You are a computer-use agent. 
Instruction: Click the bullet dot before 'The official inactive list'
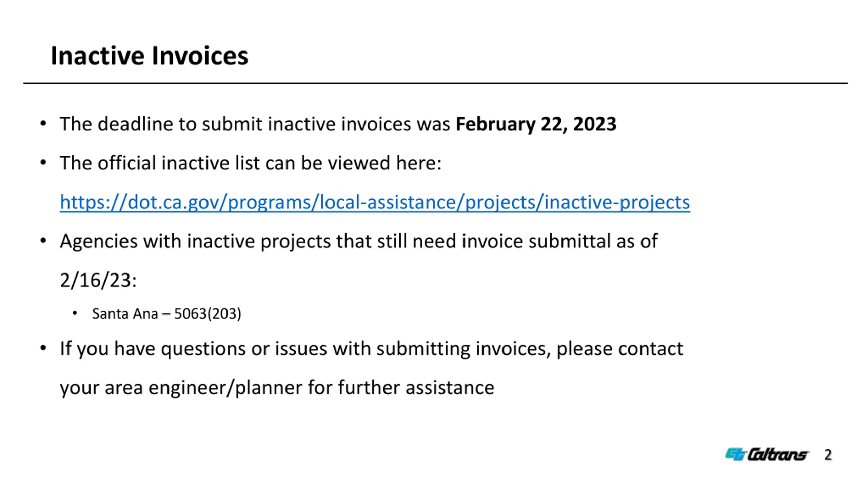click(43, 163)
